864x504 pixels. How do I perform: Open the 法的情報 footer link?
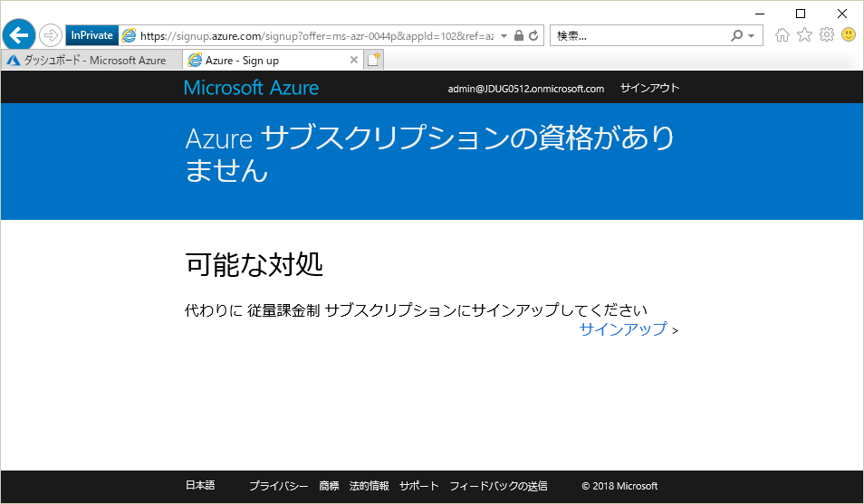click(x=370, y=486)
